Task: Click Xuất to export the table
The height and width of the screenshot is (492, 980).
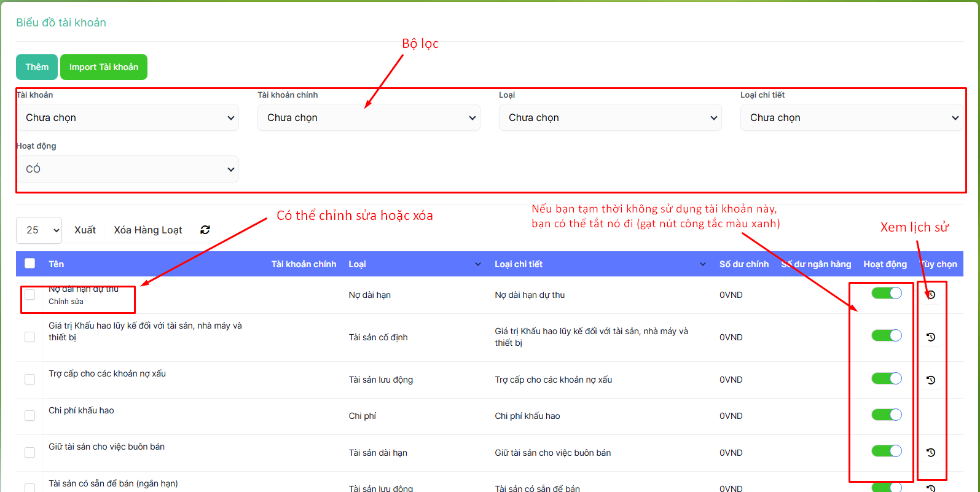Action: (x=85, y=230)
